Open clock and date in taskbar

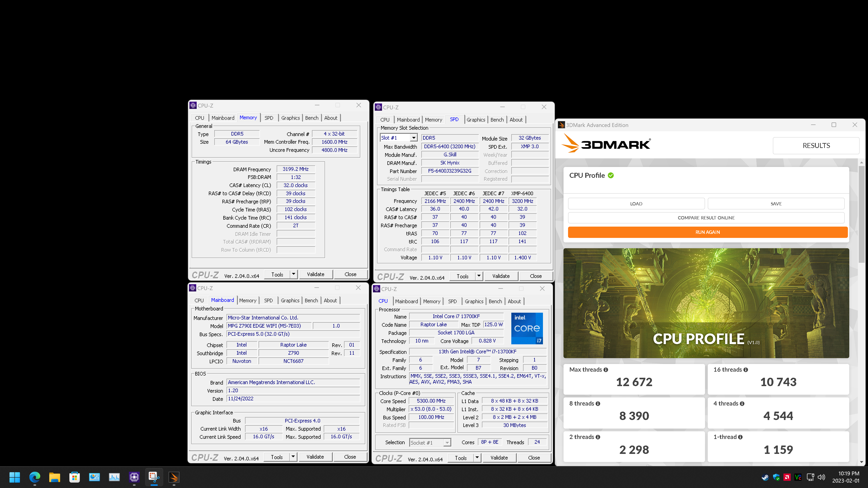846,477
